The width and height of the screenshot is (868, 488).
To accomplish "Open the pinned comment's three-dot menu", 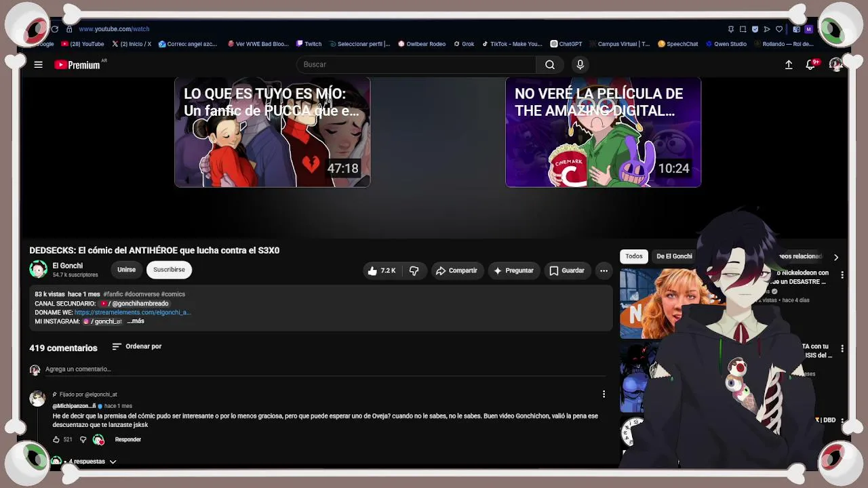I will pos(604,394).
